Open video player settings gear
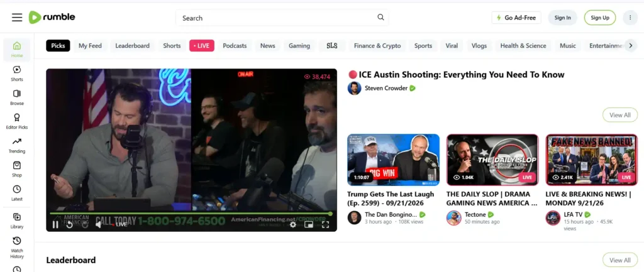This screenshot has height=272, width=644. [x=293, y=224]
